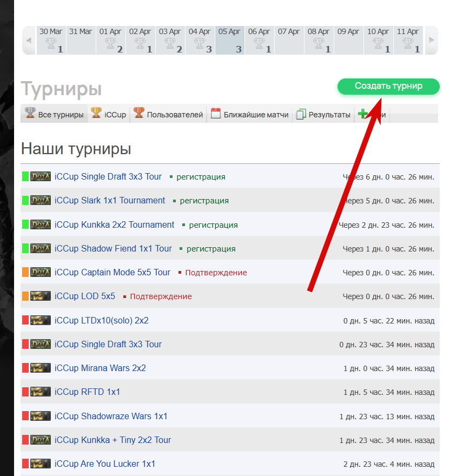The height and width of the screenshot is (476, 450).
Task: Choose highlighted 05 Apr date cell
Action: [229, 40]
